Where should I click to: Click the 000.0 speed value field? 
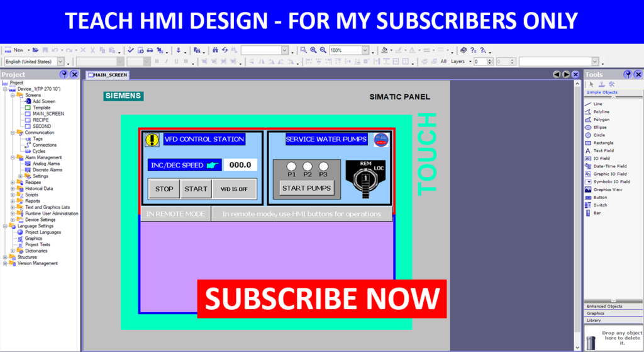(240, 165)
